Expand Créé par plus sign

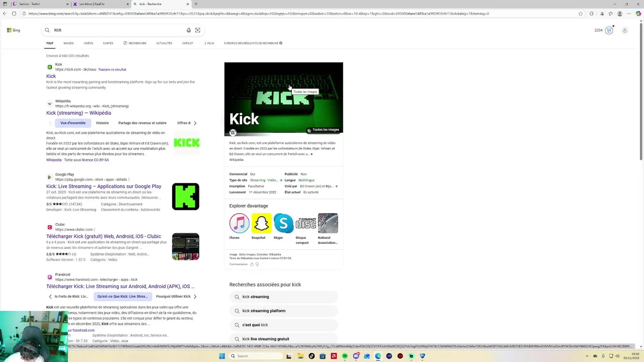click(x=336, y=186)
